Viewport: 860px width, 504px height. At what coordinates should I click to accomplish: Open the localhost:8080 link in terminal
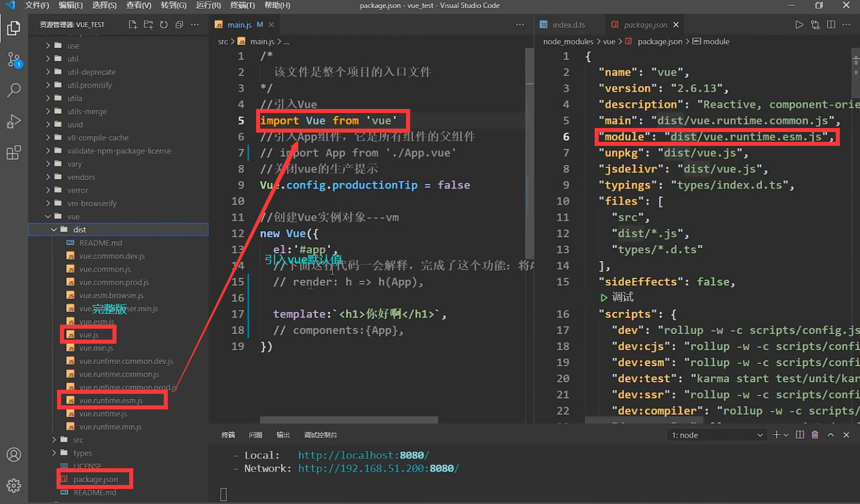tap(363, 456)
